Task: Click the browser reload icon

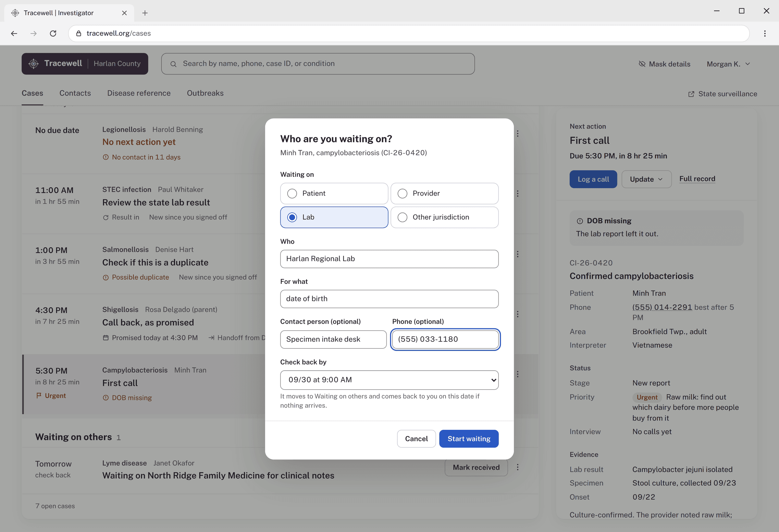Action: [53, 33]
